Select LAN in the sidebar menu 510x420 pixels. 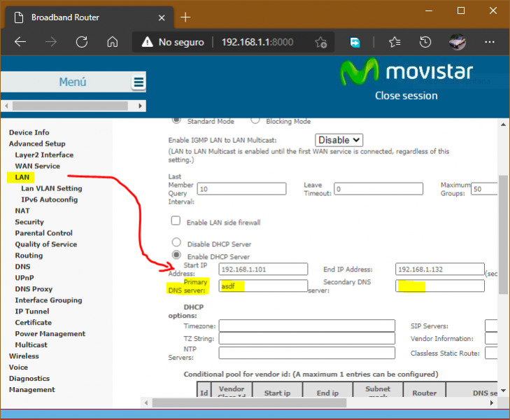point(22,177)
